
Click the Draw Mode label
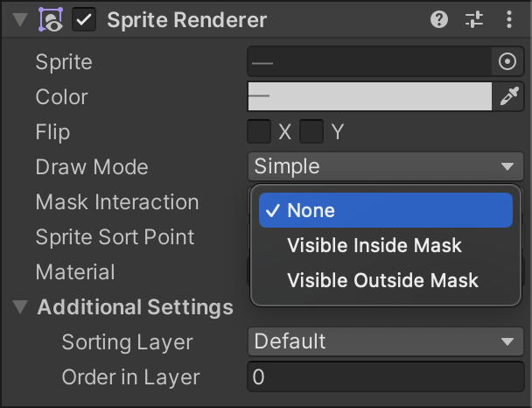[x=92, y=166]
